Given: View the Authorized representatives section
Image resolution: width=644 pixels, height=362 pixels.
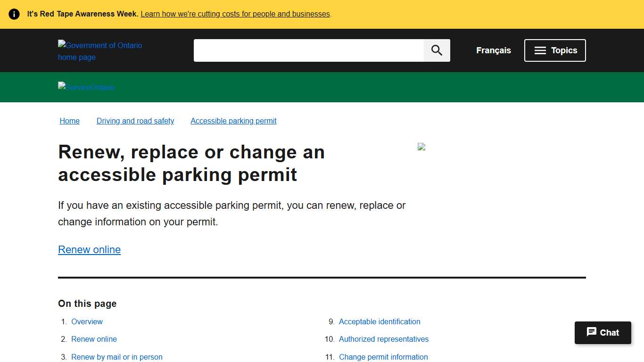Looking at the screenshot, I should (x=384, y=339).
